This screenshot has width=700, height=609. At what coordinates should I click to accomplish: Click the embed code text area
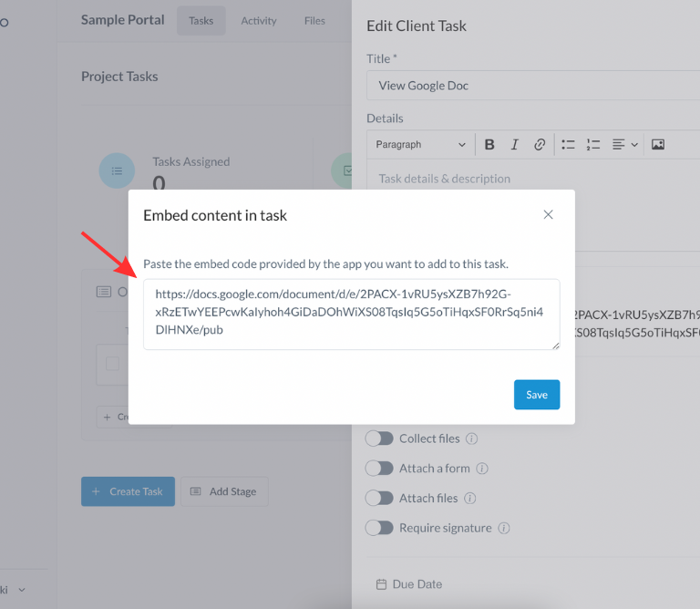[351, 314]
